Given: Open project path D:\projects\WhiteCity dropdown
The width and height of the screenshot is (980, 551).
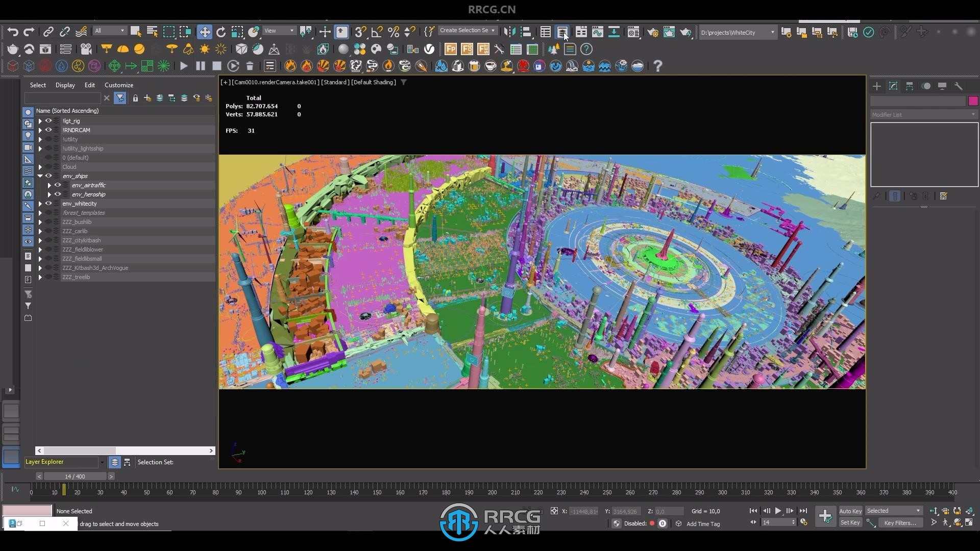Looking at the screenshot, I should point(738,32).
